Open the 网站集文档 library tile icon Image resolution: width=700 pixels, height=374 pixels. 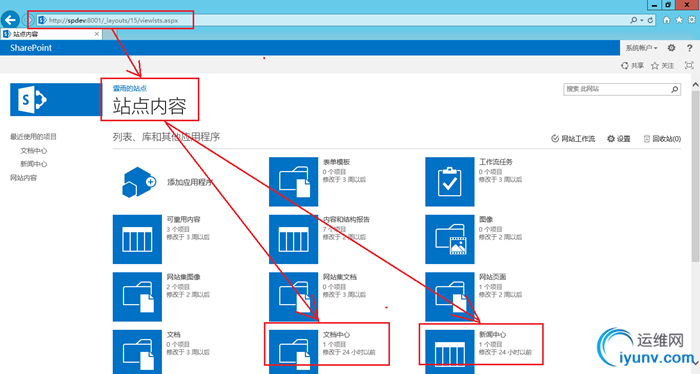pos(293,297)
